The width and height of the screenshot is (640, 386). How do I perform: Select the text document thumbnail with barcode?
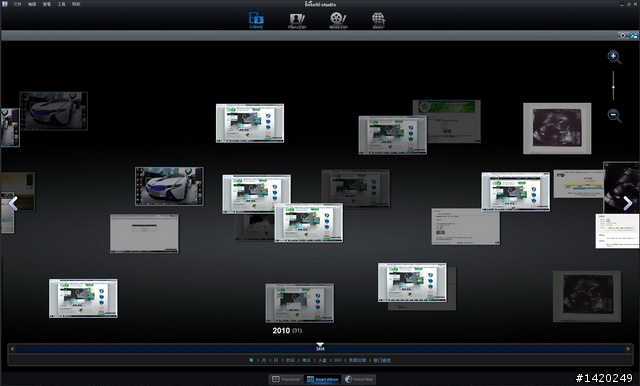pyautogui.click(x=465, y=226)
